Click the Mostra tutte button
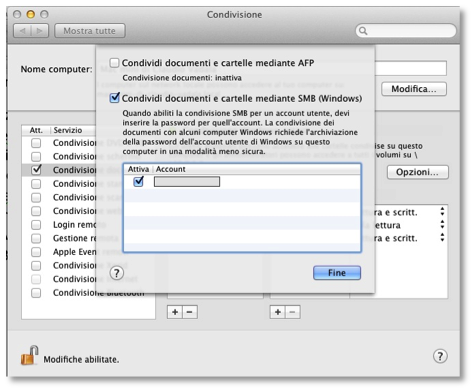Image resolution: width=474 pixels, height=391 pixels. [x=90, y=31]
